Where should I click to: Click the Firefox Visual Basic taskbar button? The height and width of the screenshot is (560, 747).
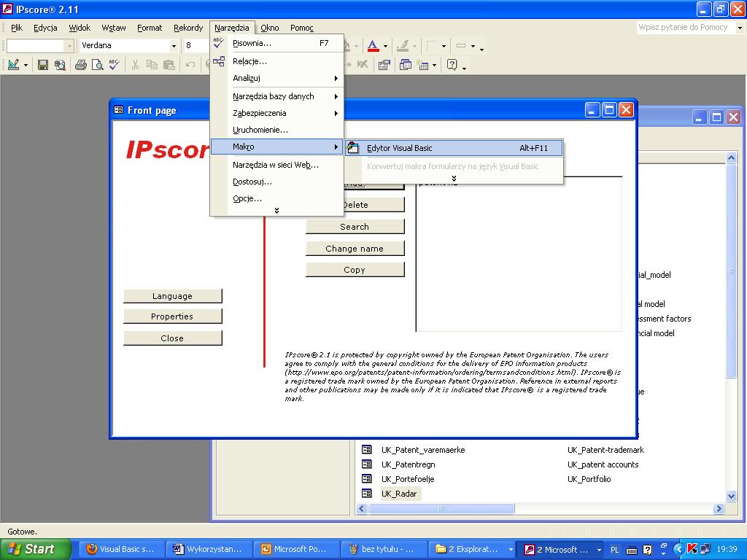click(x=122, y=549)
